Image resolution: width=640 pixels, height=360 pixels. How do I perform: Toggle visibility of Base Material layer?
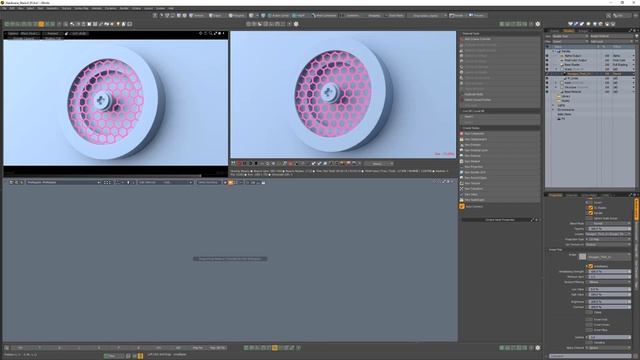(x=547, y=91)
